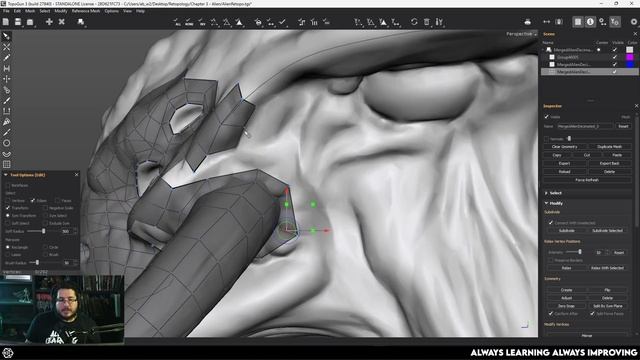The image size is (640, 360).
Task: Select the Brush tool in left toolbar
Action: coord(7,100)
